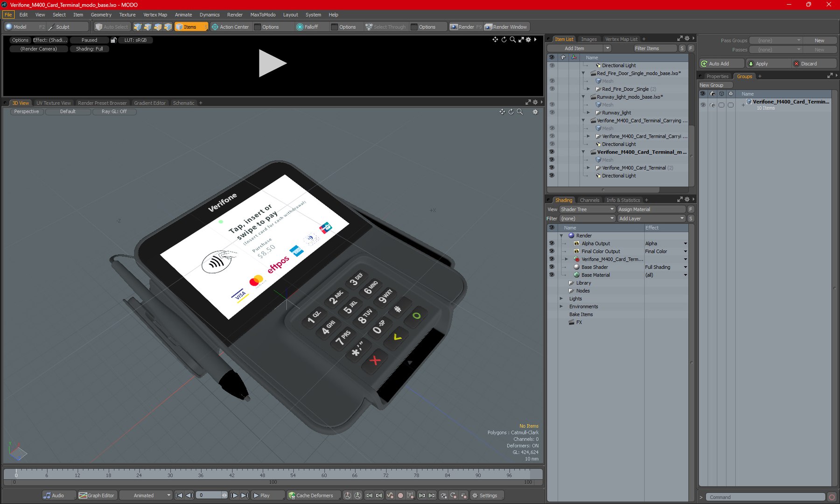Click the current frame input field
Viewport: 840px width, 504px height.
208,495
